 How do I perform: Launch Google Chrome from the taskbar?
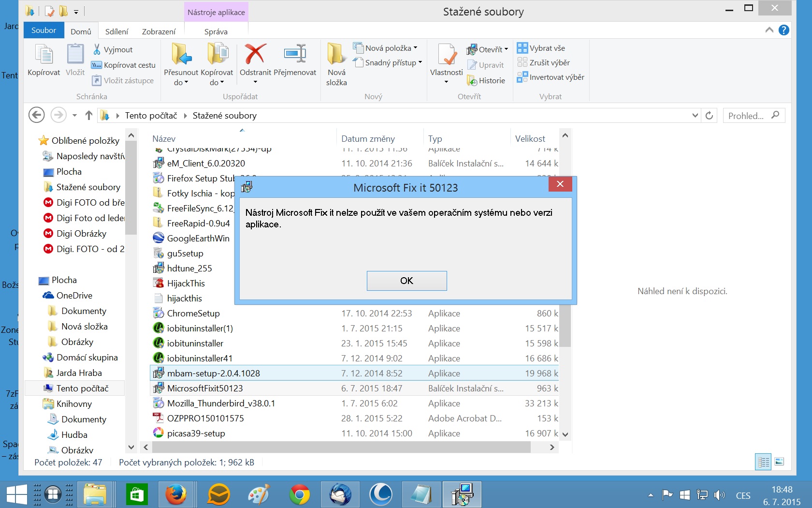[300, 494]
